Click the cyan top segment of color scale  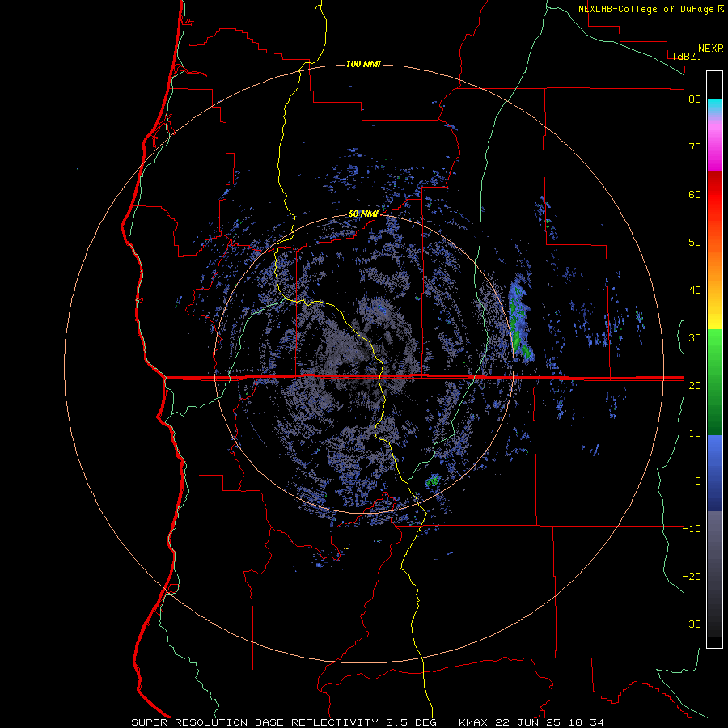(x=714, y=106)
